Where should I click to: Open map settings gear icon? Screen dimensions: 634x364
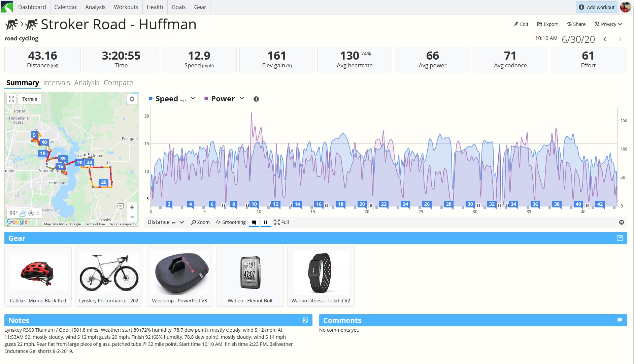132,99
